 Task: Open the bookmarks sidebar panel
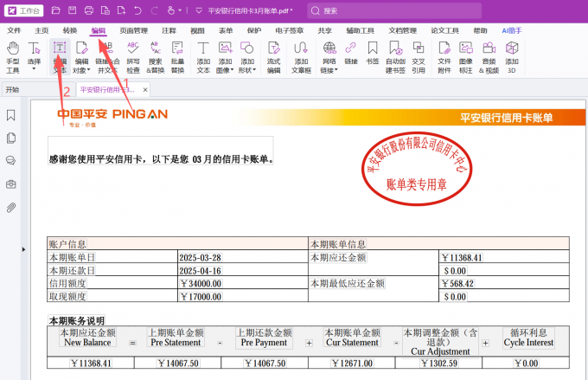click(x=11, y=115)
